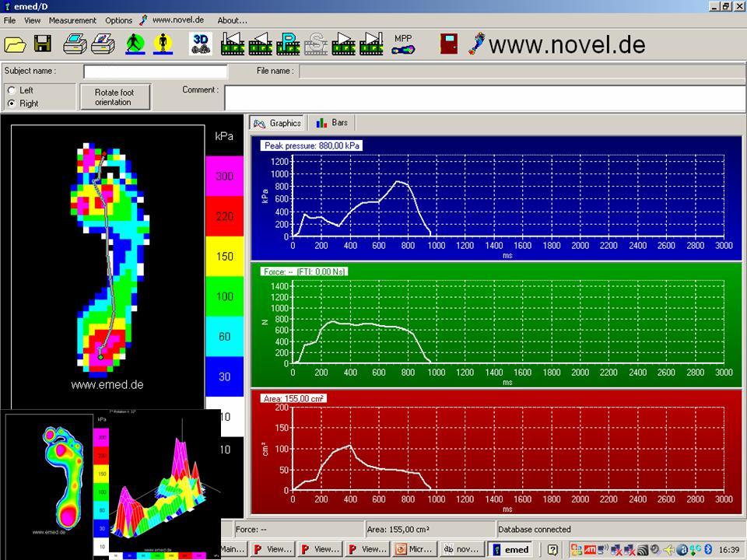Step forward one frame filmstrip icon
The image size is (747, 560).
click(344, 44)
